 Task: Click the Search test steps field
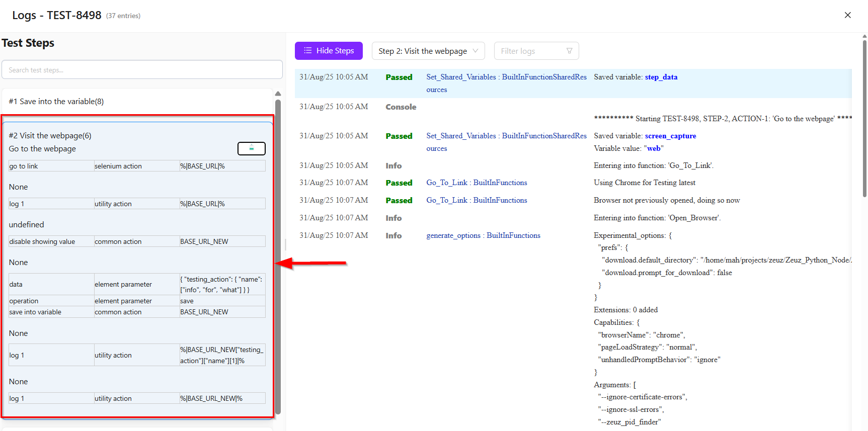[x=142, y=70]
